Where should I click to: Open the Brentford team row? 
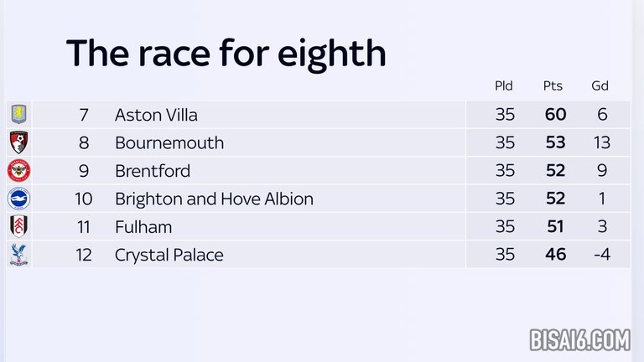pos(319,170)
